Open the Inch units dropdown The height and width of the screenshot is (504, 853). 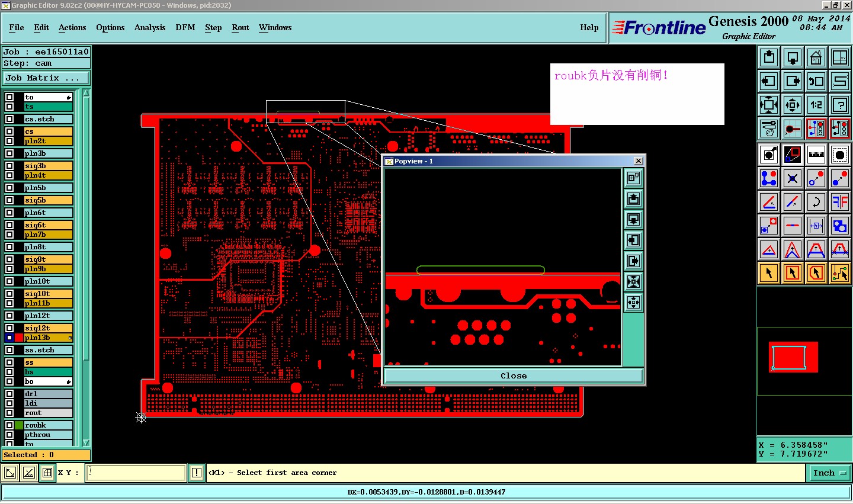829,473
